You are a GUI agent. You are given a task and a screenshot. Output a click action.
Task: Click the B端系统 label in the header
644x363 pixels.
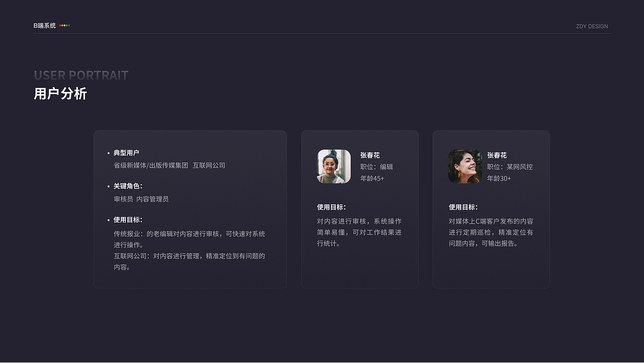tap(45, 25)
